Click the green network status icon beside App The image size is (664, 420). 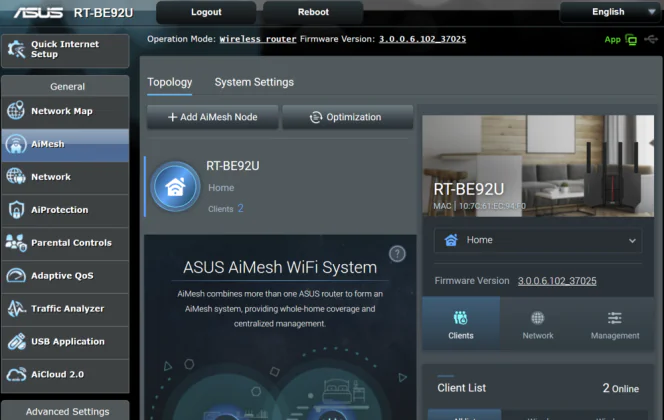[x=631, y=40]
